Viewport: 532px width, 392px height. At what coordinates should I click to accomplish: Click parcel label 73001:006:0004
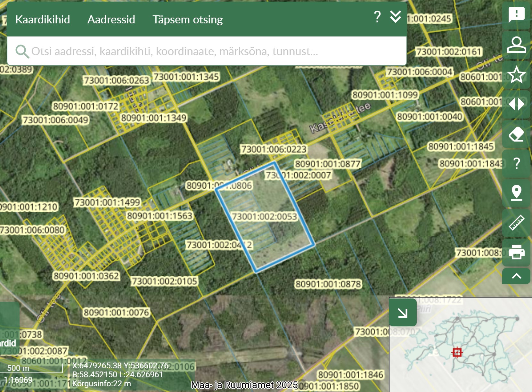420,72
